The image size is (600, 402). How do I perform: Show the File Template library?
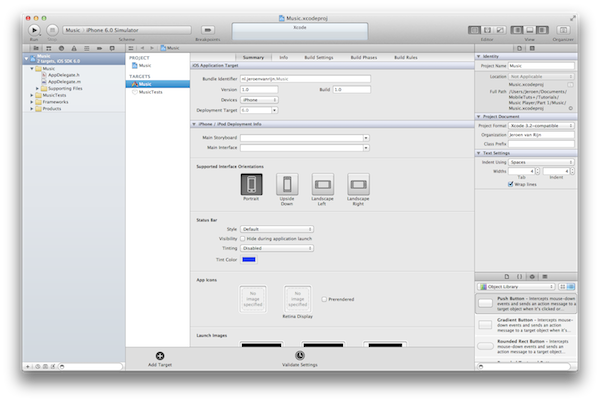coord(507,277)
